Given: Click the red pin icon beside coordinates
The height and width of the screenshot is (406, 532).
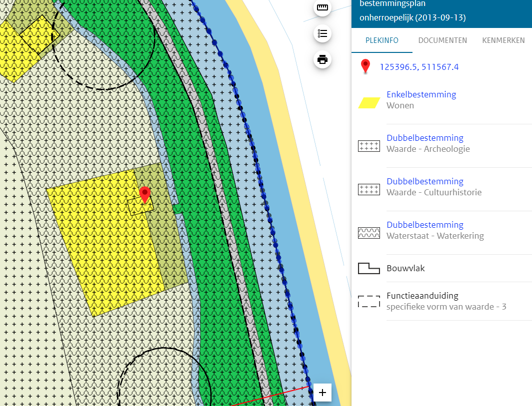Looking at the screenshot, I should click(366, 66).
